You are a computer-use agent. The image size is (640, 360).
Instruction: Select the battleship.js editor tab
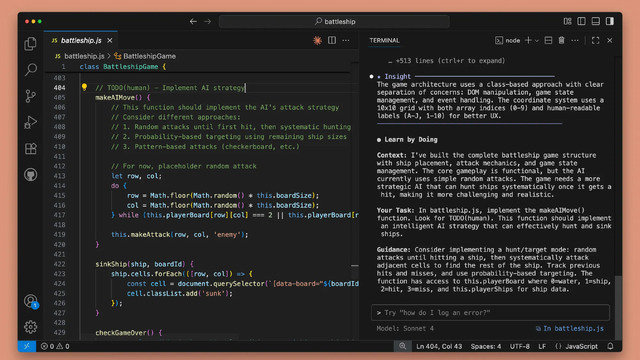point(81,40)
